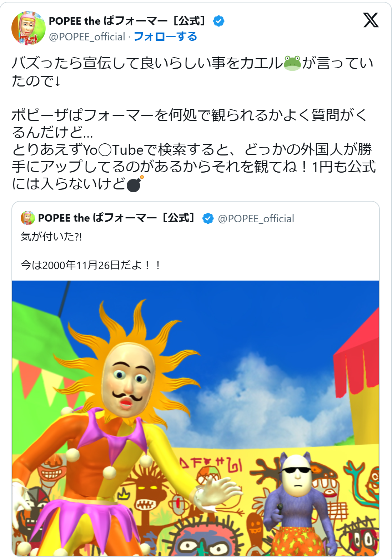Open the @POPEE_official handle in the quoted tweet
This screenshot has height=559, width=392.
pyautogui.click(x=256, y=218)
